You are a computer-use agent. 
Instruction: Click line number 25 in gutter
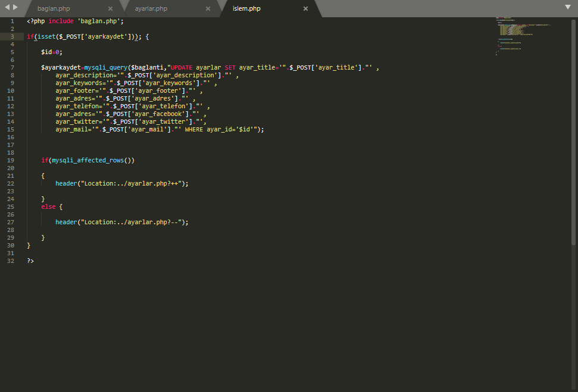[x=10, y=206]
